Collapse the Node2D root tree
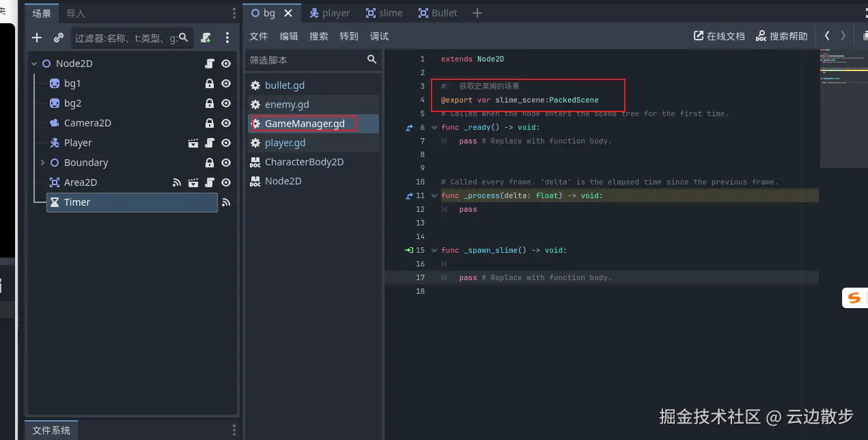 34,64
